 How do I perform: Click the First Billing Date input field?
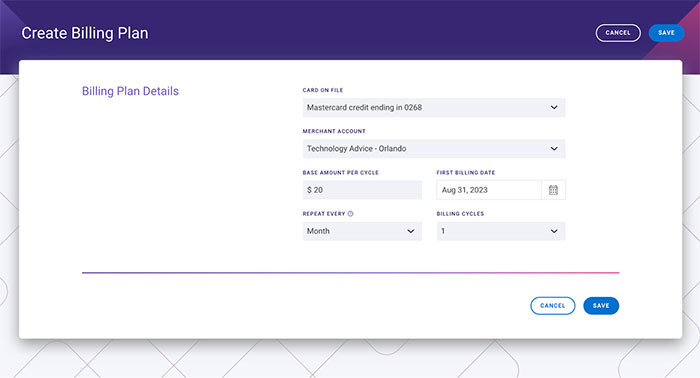[x=489, y=190]
